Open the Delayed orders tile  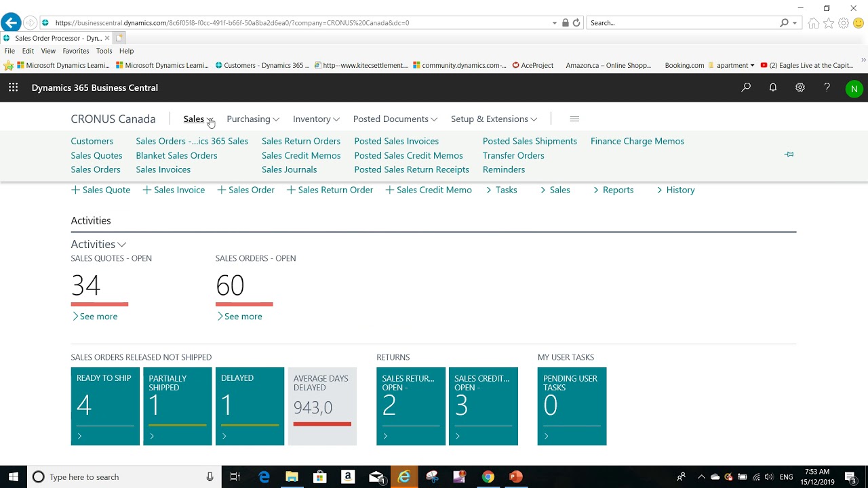[x=250, y=406]
